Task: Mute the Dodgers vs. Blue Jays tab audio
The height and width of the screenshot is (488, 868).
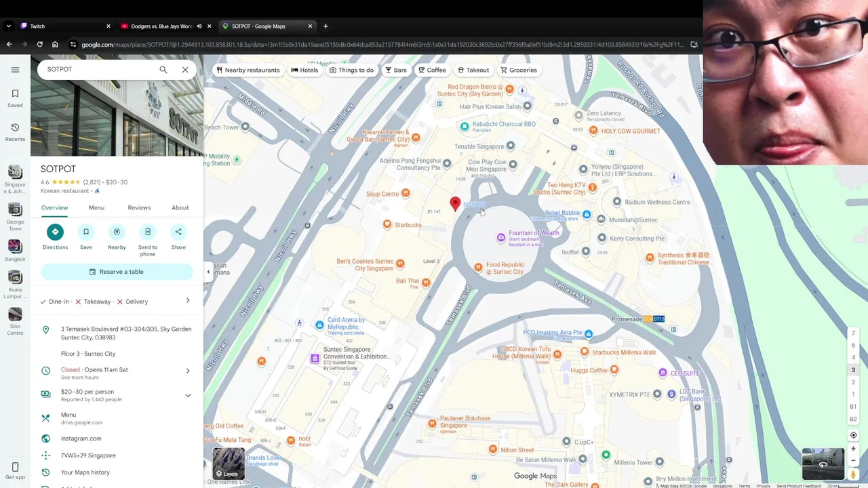Action: (199, 26)
